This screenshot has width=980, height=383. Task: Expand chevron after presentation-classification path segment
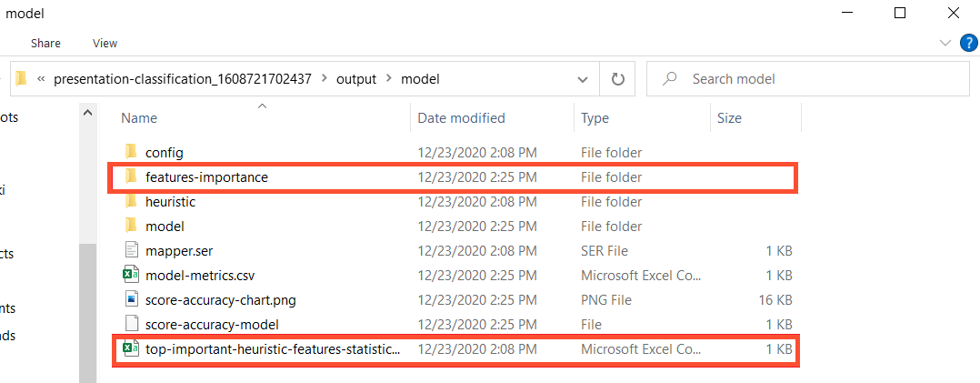click(324, 79)
